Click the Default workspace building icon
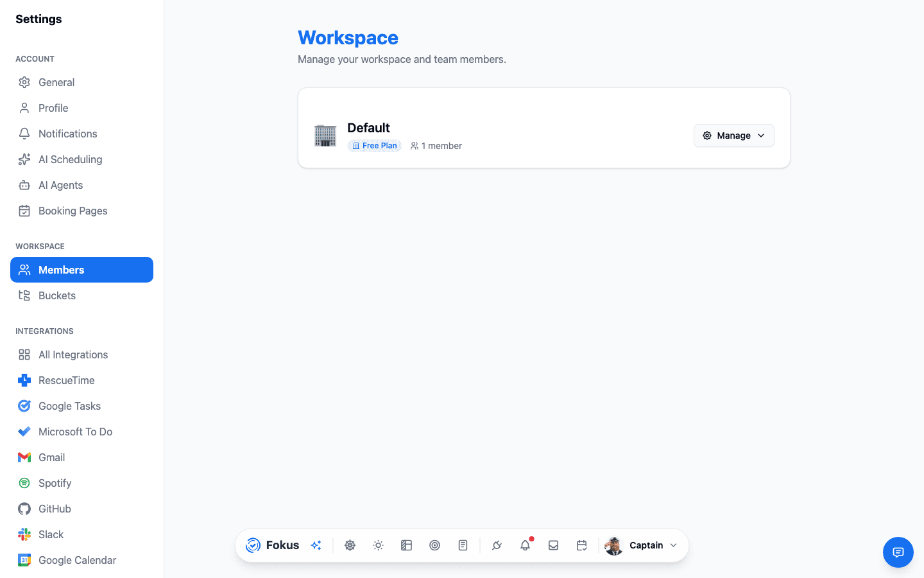 [325, 136]
